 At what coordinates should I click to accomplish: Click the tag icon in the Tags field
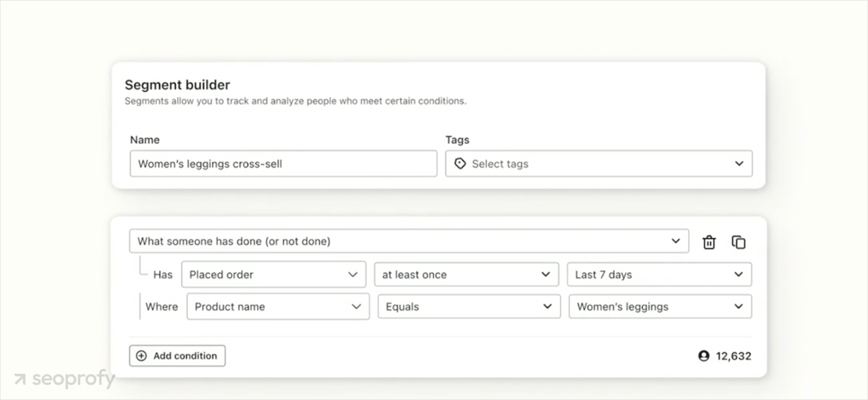pyautogui.click(x=460, y=164)
